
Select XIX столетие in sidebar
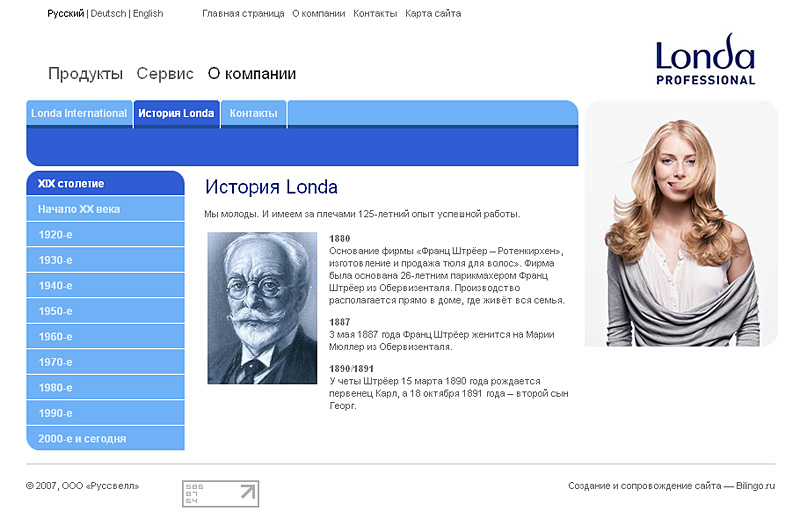(105, 183)
